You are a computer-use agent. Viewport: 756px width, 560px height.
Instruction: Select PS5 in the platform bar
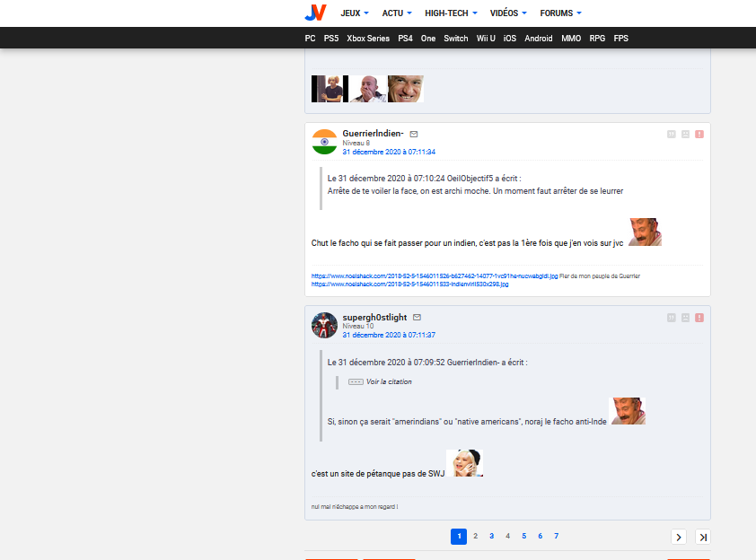point(331,39)
